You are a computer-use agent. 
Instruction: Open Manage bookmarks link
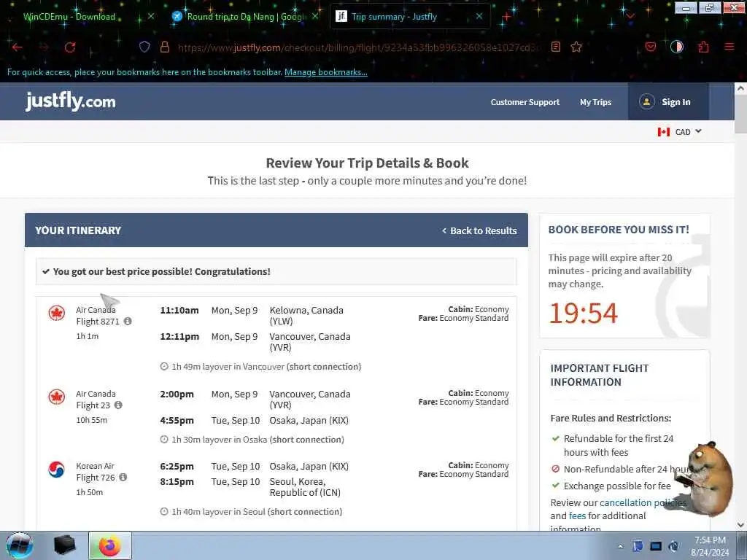326,72
